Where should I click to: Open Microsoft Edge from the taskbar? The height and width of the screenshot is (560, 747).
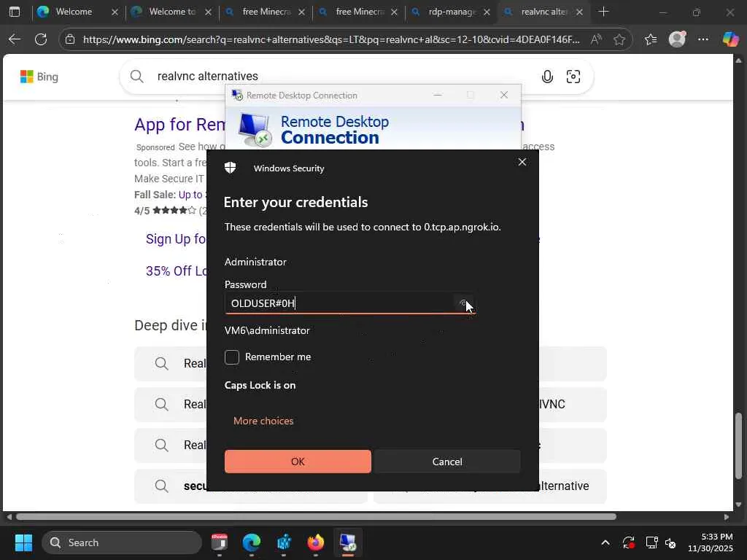(252, 542)
